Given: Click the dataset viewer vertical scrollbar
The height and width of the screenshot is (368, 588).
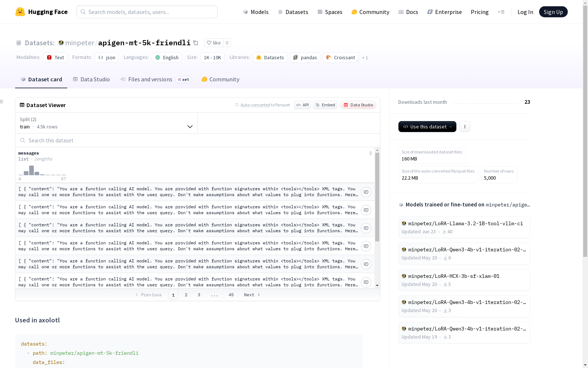Looking at the screenshot, I should [377, 197].
